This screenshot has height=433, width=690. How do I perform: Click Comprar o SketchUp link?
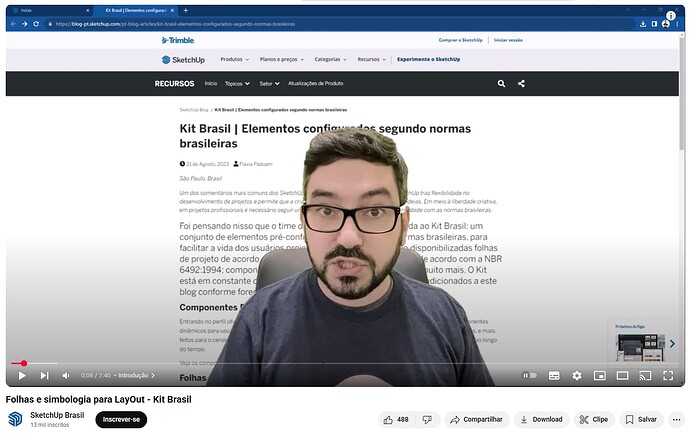click(x=460, y=40)
